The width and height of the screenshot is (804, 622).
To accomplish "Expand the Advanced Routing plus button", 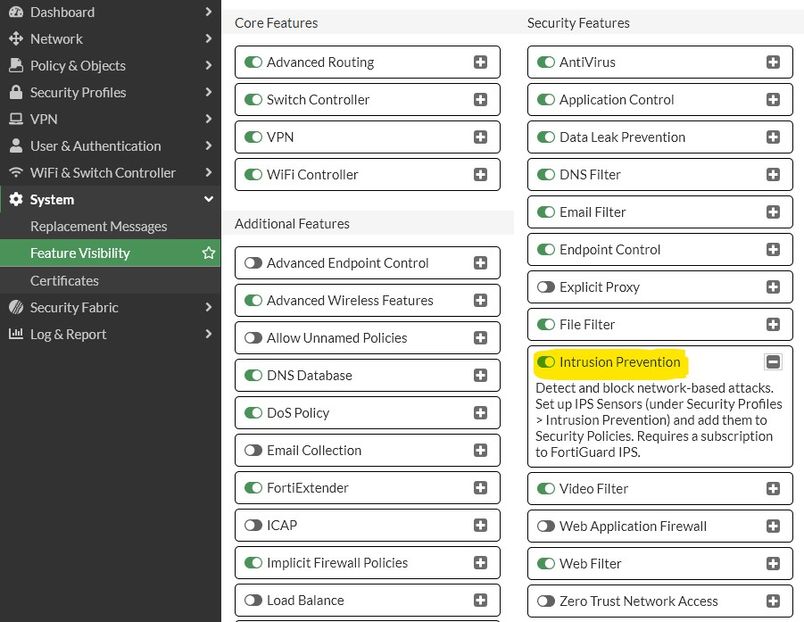I will point(480,62).
